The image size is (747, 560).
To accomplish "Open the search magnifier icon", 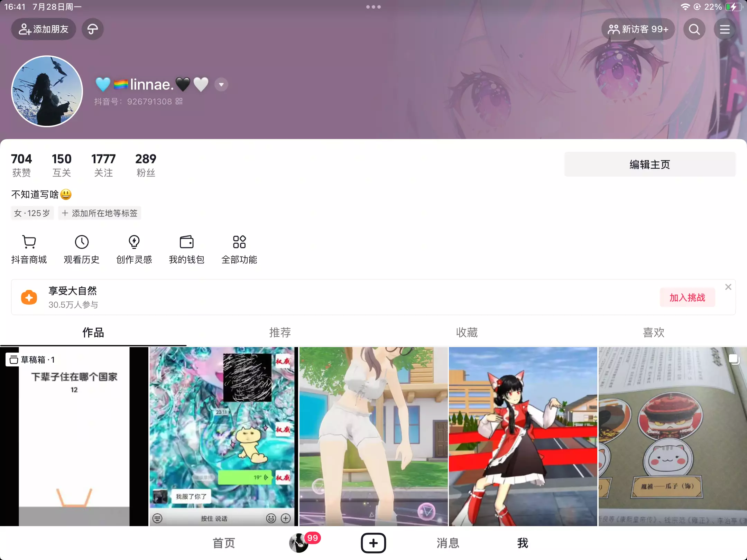I will pos(694,29).
